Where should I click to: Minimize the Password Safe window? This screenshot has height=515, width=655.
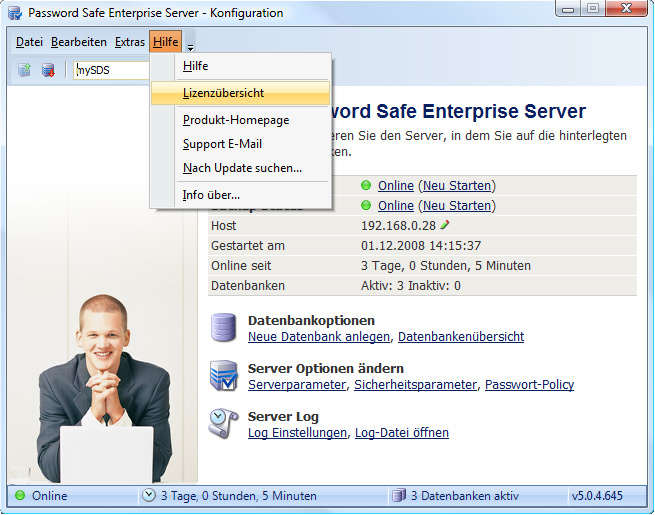(x=568, y=9)
